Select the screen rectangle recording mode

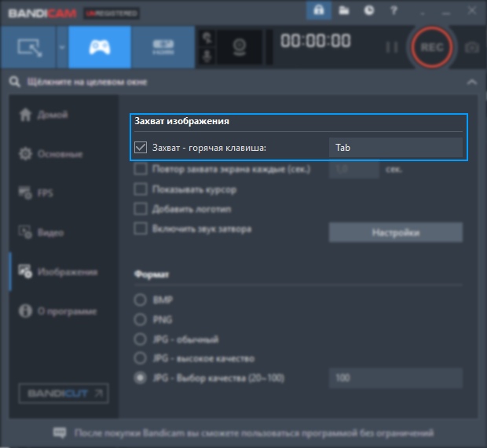[x=28, y=47]
